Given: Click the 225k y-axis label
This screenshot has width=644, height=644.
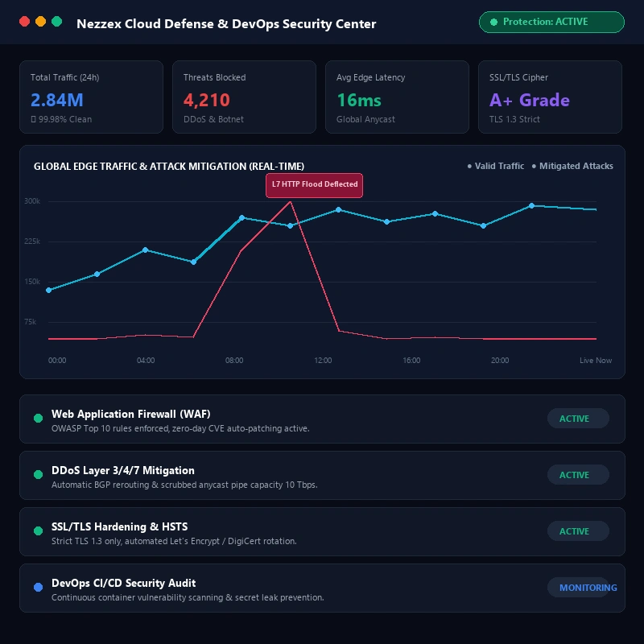Looking at the screenshot, I should pyautogui.click(x=32, y=241).
